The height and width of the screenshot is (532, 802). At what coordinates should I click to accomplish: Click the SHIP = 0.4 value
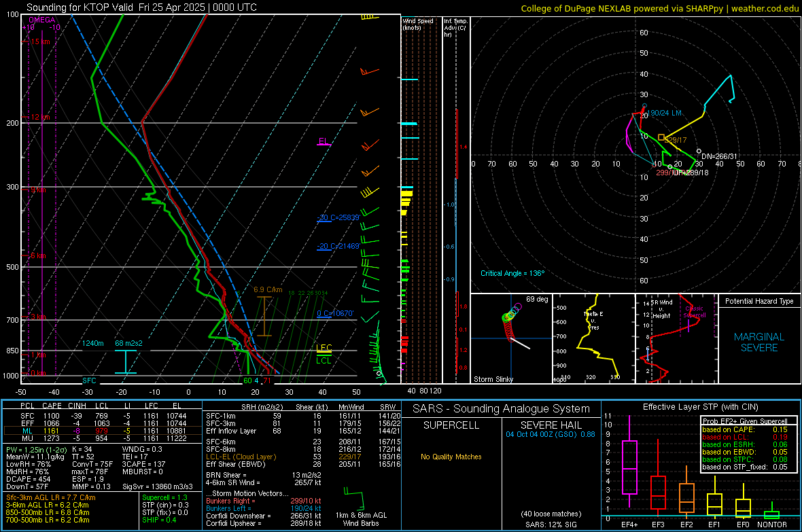point(159,520)
